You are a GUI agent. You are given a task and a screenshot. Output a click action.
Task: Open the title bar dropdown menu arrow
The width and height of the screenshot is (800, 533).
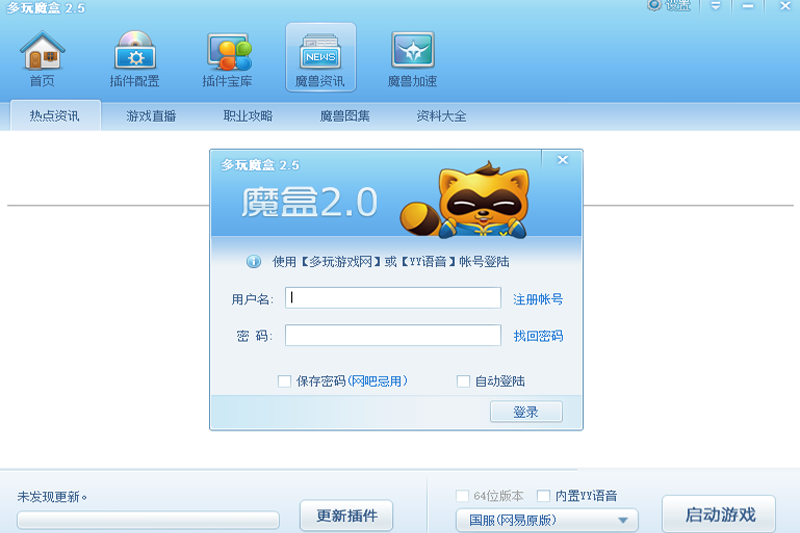click(716, 6)
